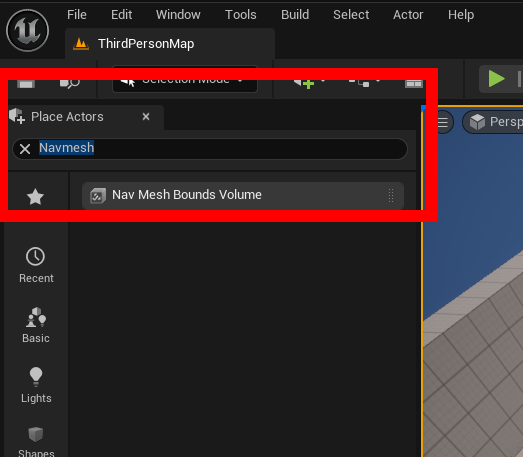Viewport: 523px width, 457px height.
Task: Click the blueprints toolbar icon
Action: coord(359,83)
